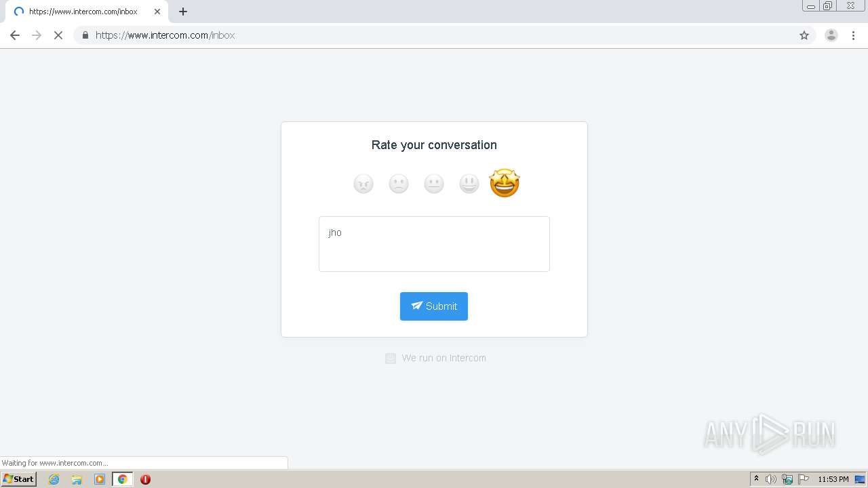Open the volume control in tray
The width and height of the screenshot is (868, 488).
point(771,479)
